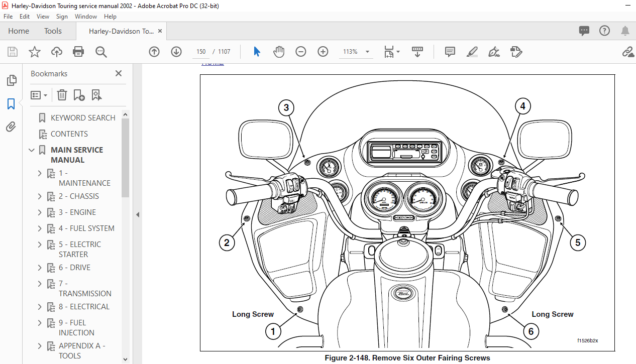Screen dimensions: 636x364
Task: Open the Help menu
Action: pyautogui.click(x=110, y=17)
